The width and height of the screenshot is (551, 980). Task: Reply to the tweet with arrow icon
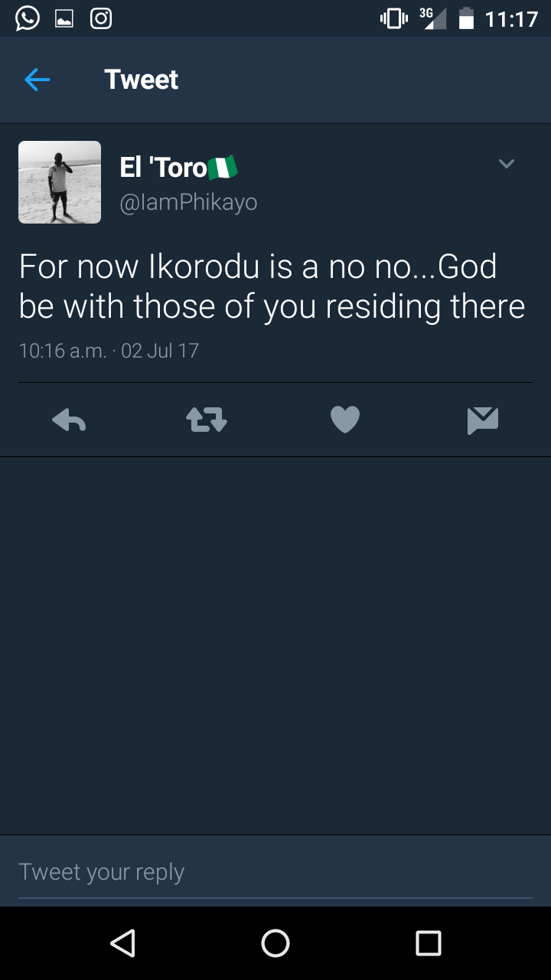click(x=69, y=420)
